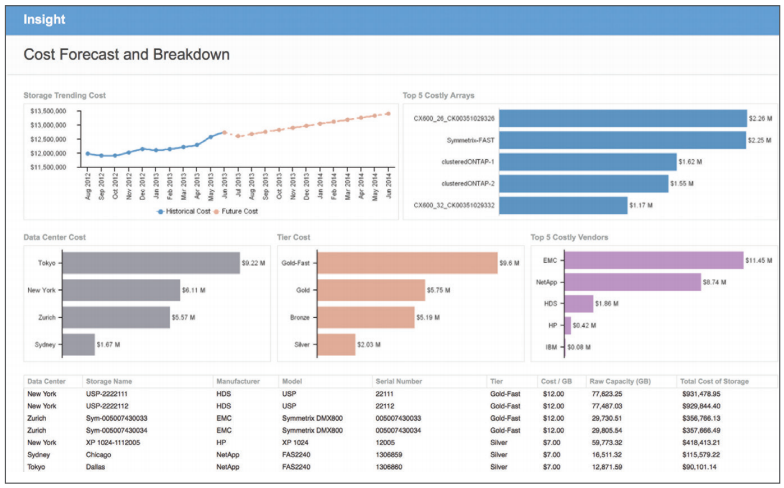Click the IBM vendor label
This screenshot has height=488, width=784.
click(x=551, y=347)
